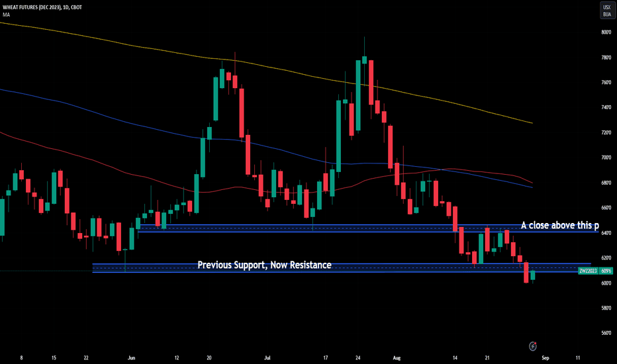
Task: Click the 609'6 last price label
Action: point(606,271)
